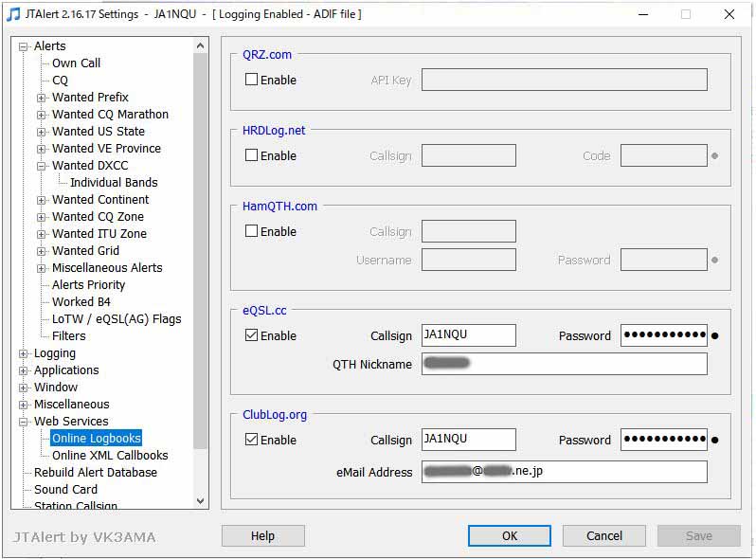Open Rebuild Alert Database settings page
This screenshot has width=756, height=559.
(x=96, y=472)
